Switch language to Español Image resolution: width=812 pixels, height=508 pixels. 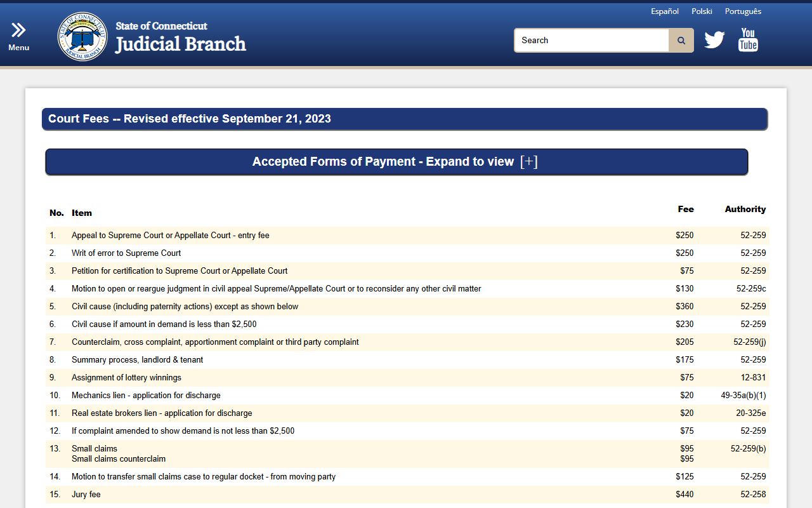[665, 11]
